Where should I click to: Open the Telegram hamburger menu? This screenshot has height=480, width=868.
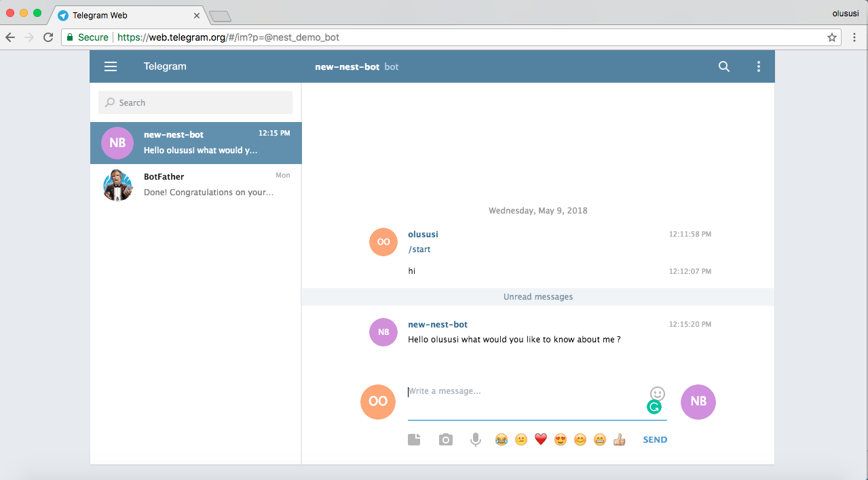point(111,66)
